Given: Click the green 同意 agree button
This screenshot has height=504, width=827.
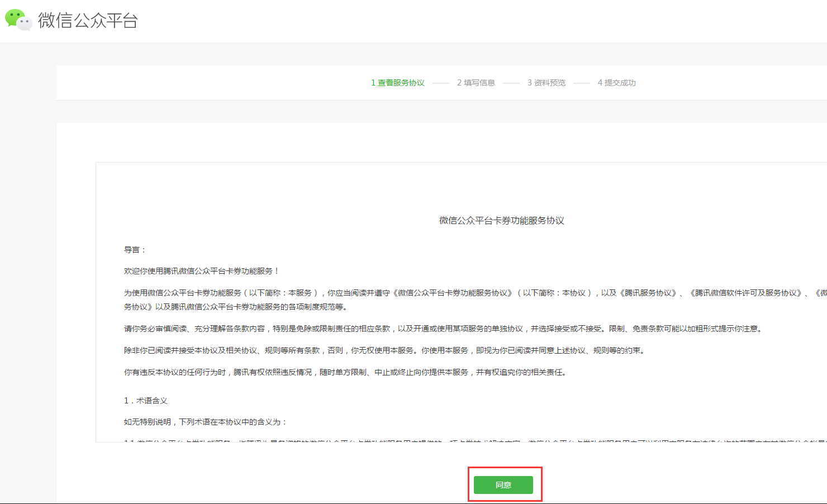Looking at the screenshot, I should pyautogui.click(x=503, y=485).
